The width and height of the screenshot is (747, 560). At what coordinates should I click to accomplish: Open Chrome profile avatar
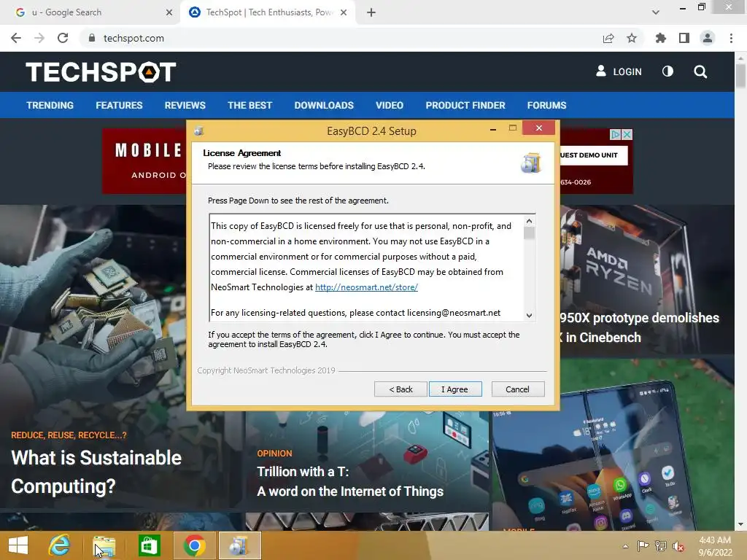pos(708,38)
